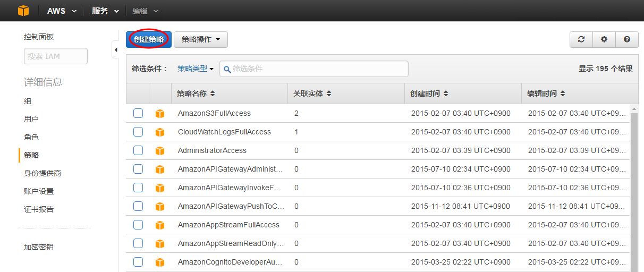
Task: Check the AmazonS3FullAccess row checkbox
Action: pyautogui.click(x=138, y=113)
